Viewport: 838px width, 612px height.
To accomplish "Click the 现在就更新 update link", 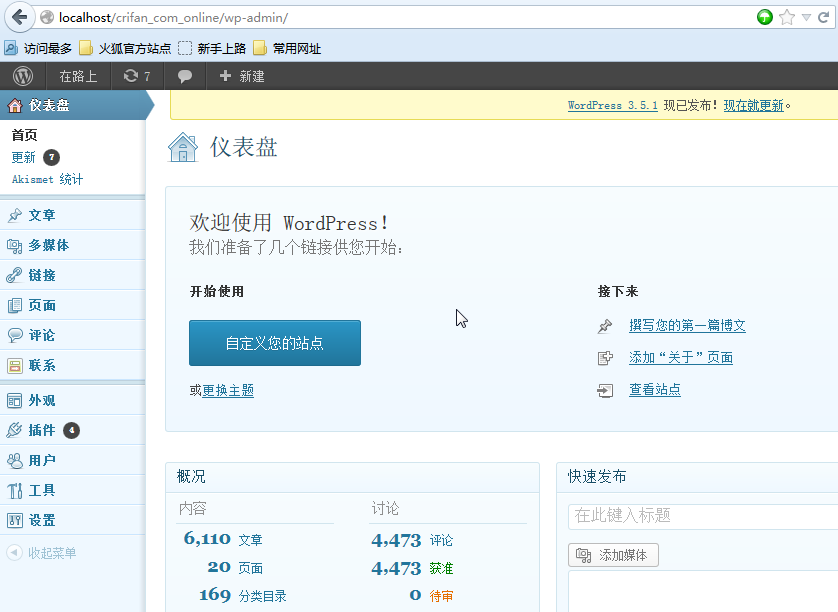I will click(754, 105).
